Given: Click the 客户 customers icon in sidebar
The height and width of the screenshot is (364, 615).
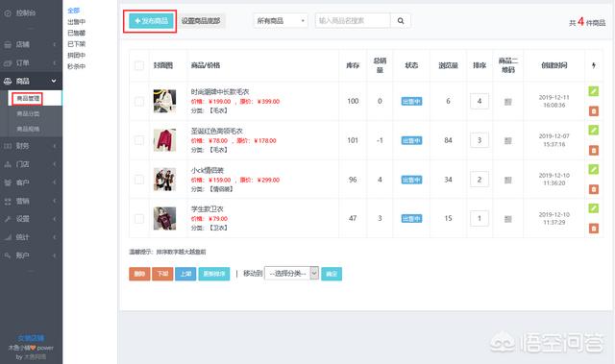Looking at the screenshot, I should pos(8,182).
